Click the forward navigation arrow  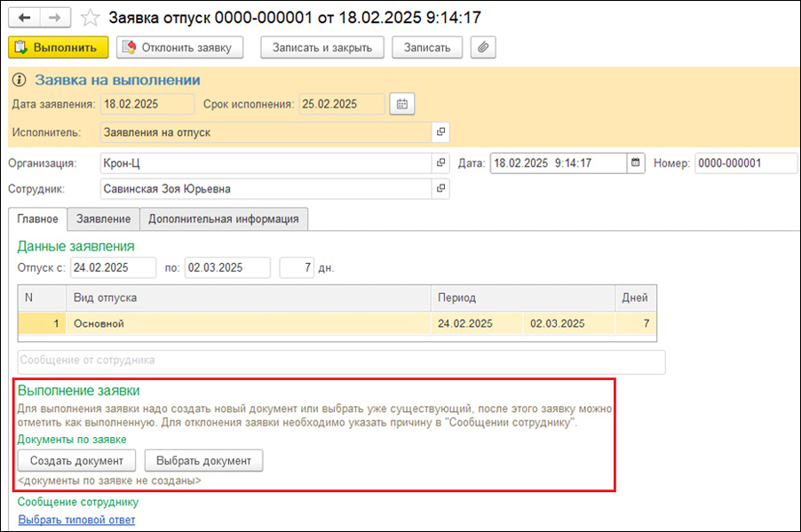pos(54,18)
